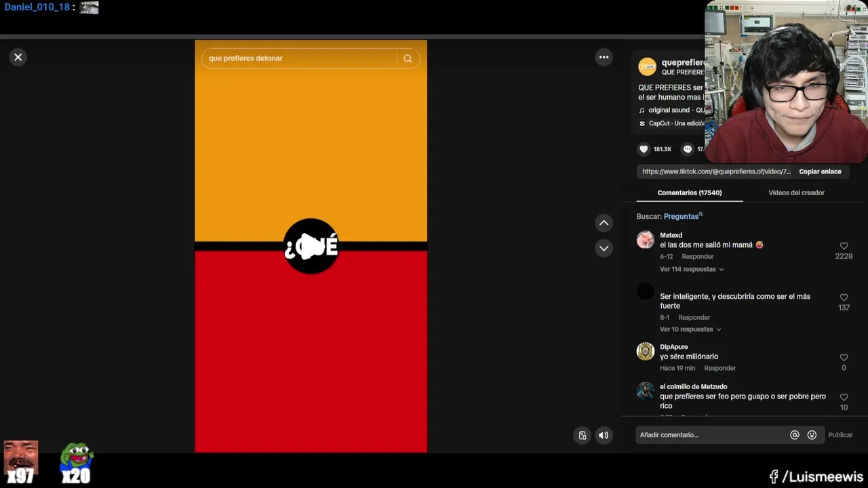Click 'Preguntas' search suggestion link
The width and height of the screenshot is (868, 488).
(x=683, y=216)
